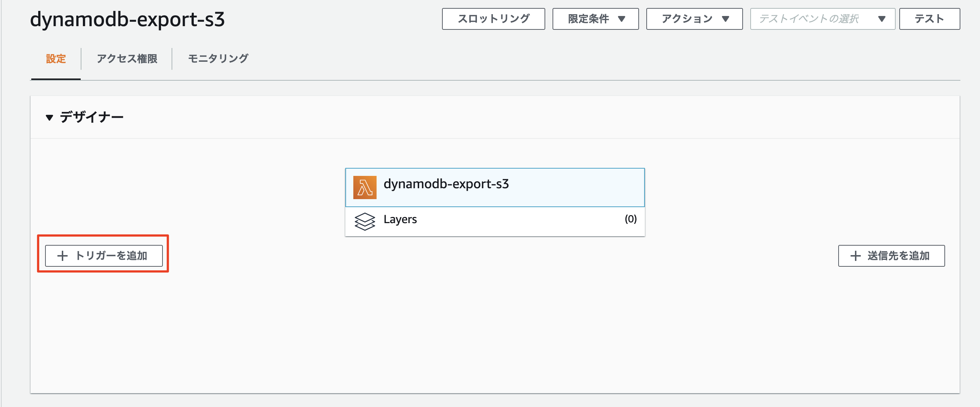Screen dimensions: 980x407
Task: Click 送信先を追加 button
Action: [891, 255]
